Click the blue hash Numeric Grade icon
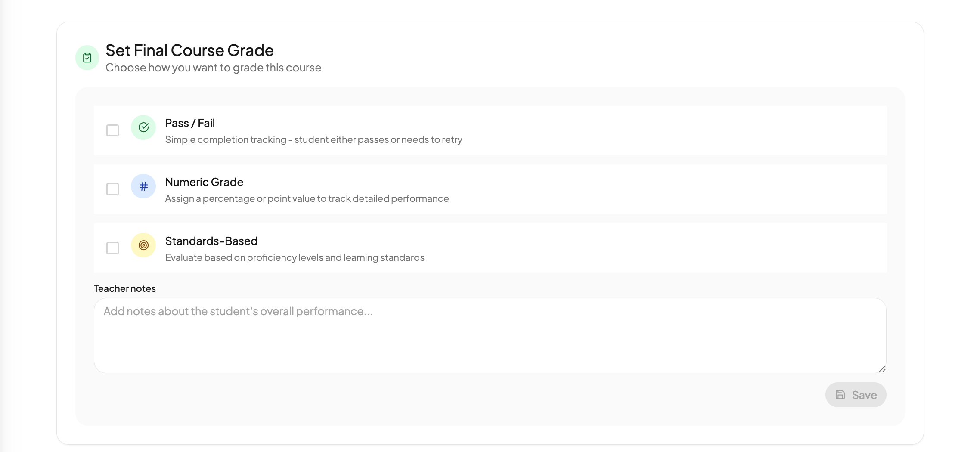The width and height of the screenshot is (980, 452). click(x=143, y=186)
